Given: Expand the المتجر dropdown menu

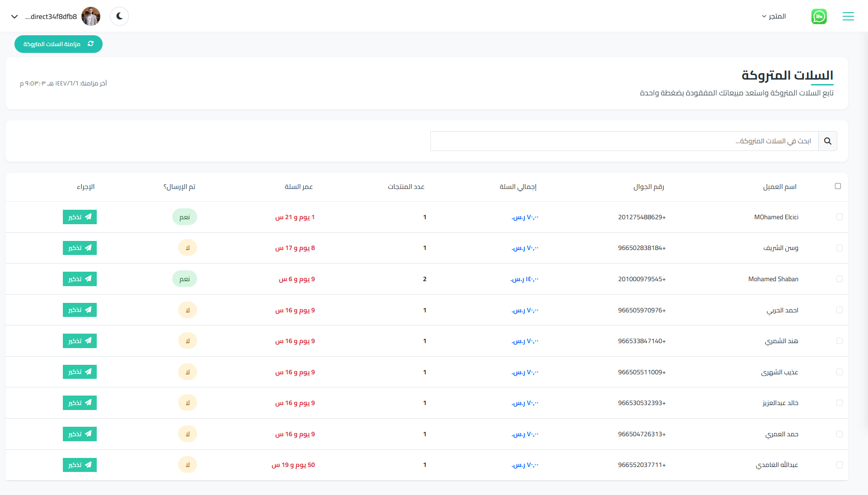Looking at the screenshot, I should [x=774, y=16].
